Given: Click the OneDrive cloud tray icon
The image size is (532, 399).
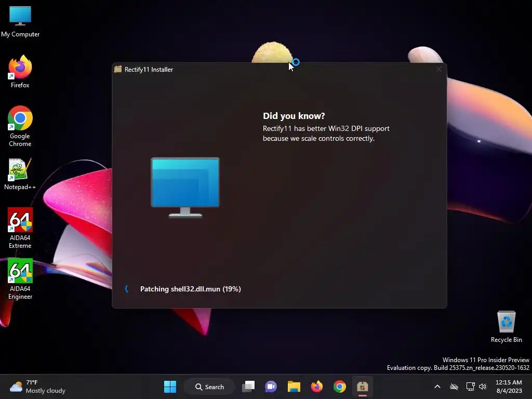Looking at the screenshot, I should [454, 387].
